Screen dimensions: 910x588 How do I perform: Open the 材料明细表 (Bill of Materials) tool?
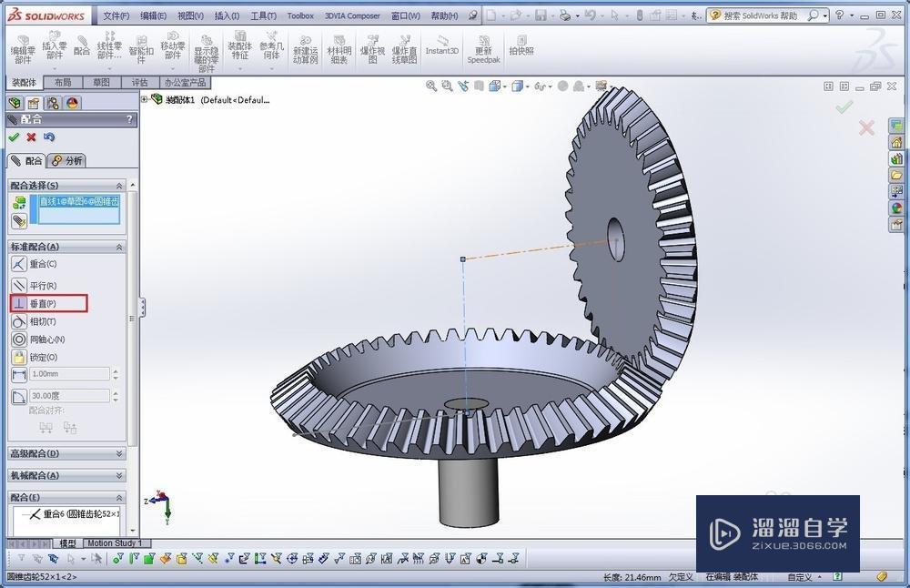[x=339, y=50]
